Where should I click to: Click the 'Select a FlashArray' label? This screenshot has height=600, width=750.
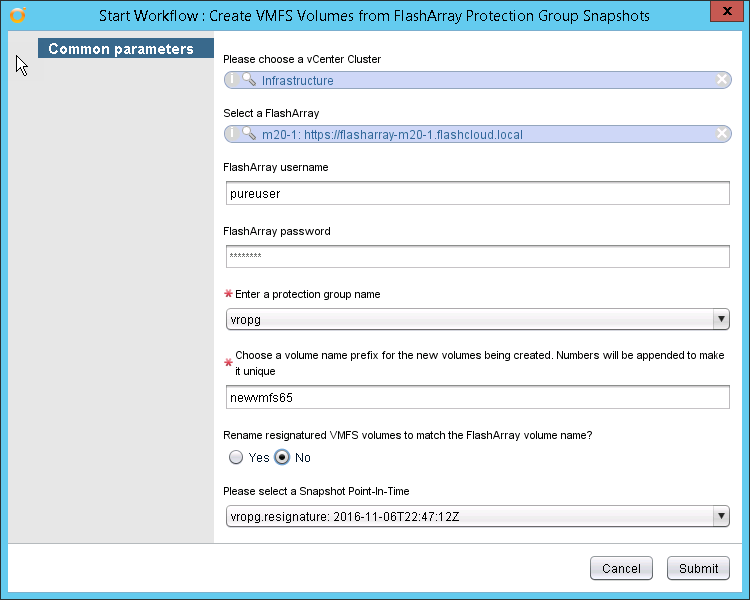(271, 113)
